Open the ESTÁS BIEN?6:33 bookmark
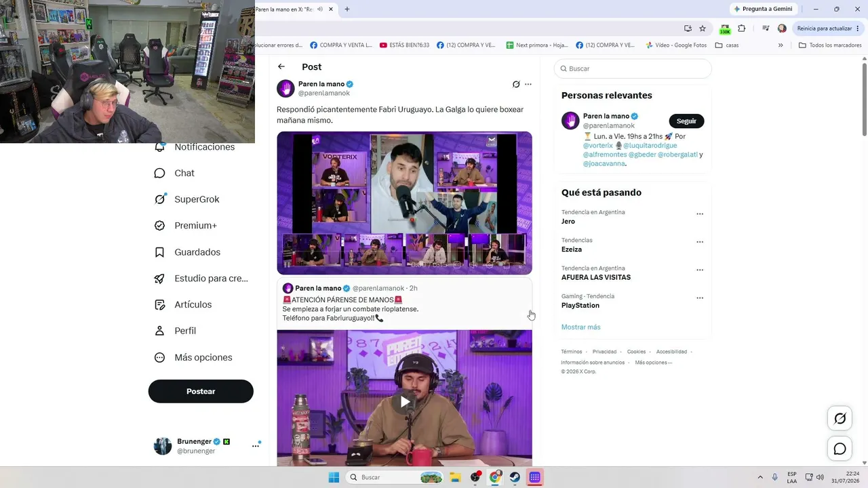 click(405, 45)
